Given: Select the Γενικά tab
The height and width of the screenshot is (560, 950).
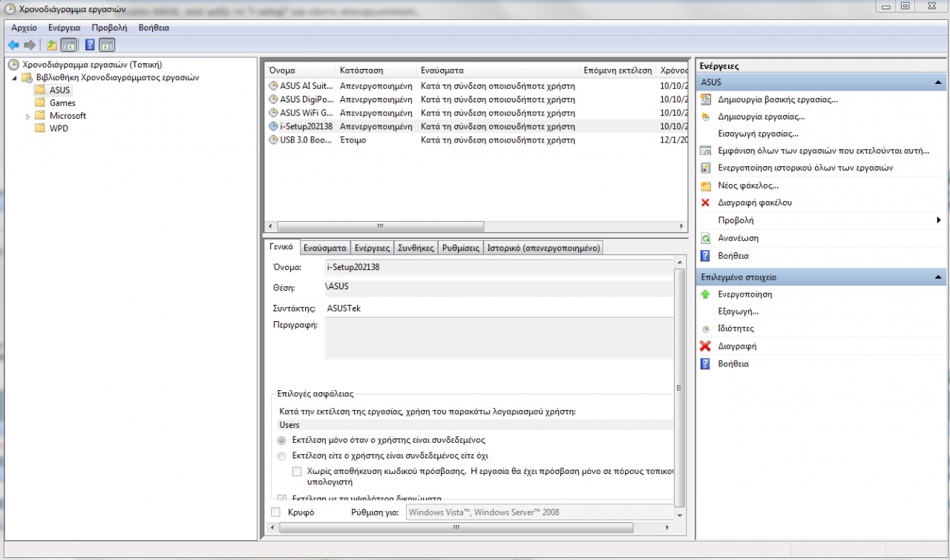Looking at the screenshot, I should pyautogui.click(x=281, y=247).
